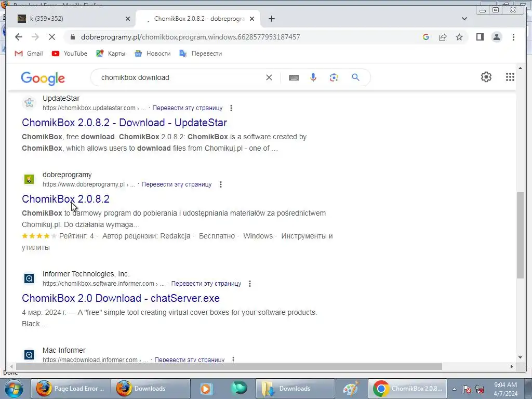Open ChomikBox 2.0 Download - chatServer.exe result

[x=121, y=298]
